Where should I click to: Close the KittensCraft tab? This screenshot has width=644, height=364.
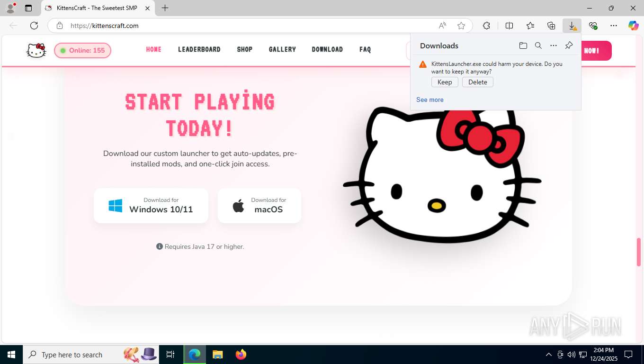click(x=148, y=8)
